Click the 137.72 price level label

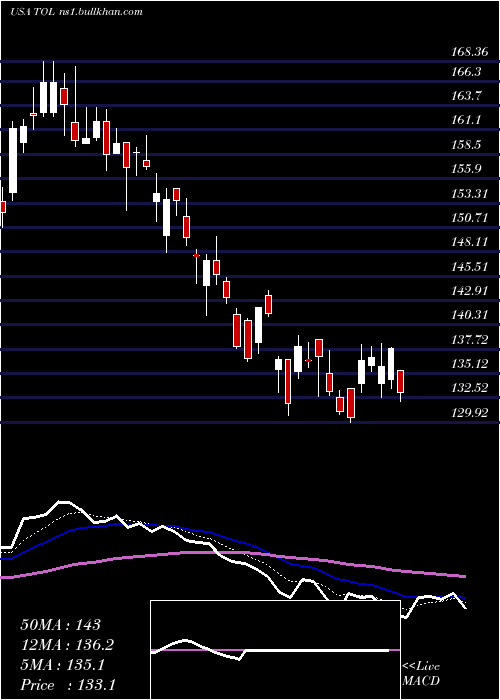click(470, 340)
